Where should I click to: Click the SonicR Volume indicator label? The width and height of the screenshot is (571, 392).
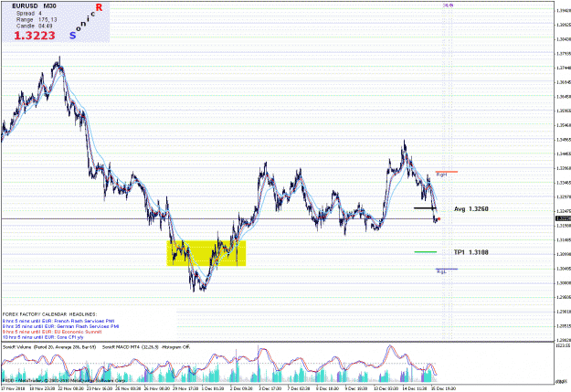coord(49,347)
